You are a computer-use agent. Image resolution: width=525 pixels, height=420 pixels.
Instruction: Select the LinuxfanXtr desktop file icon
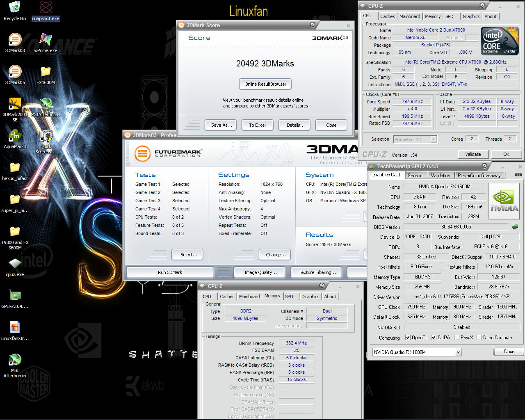[15, 331]
